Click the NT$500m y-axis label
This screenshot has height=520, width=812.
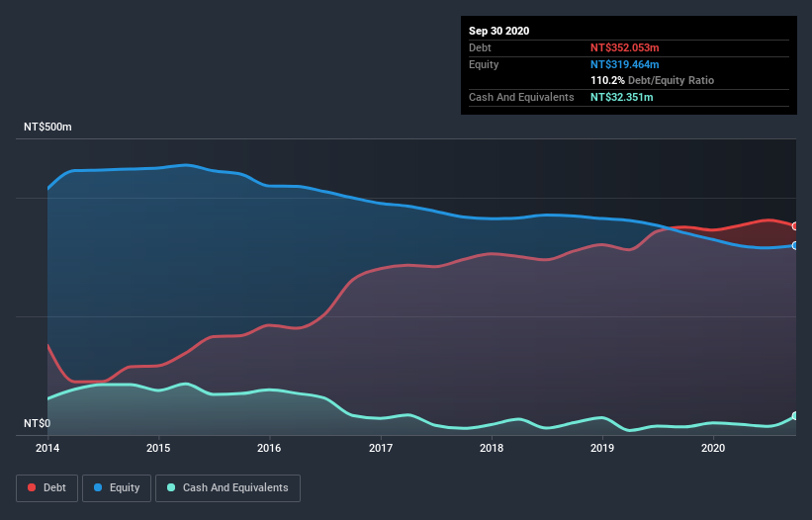click(x=47, y=127)
